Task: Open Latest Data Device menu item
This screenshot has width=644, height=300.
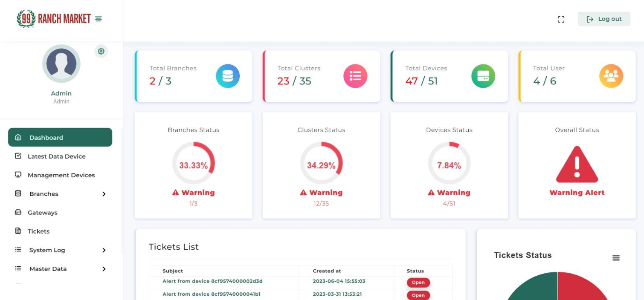Action: (x=57, y=156)
